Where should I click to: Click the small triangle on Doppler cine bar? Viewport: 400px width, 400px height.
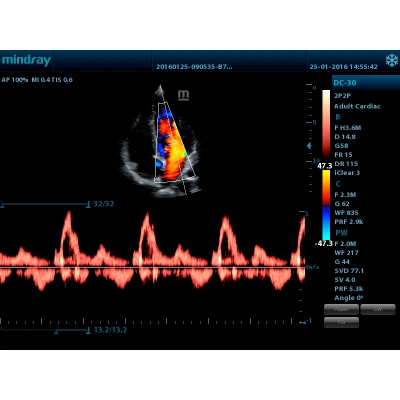[x=56, y=332]
